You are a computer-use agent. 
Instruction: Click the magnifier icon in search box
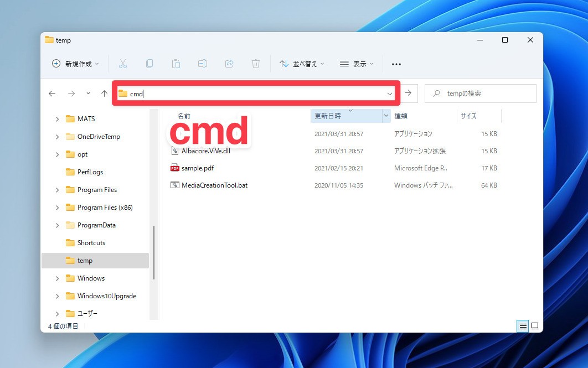pos(436,94)
